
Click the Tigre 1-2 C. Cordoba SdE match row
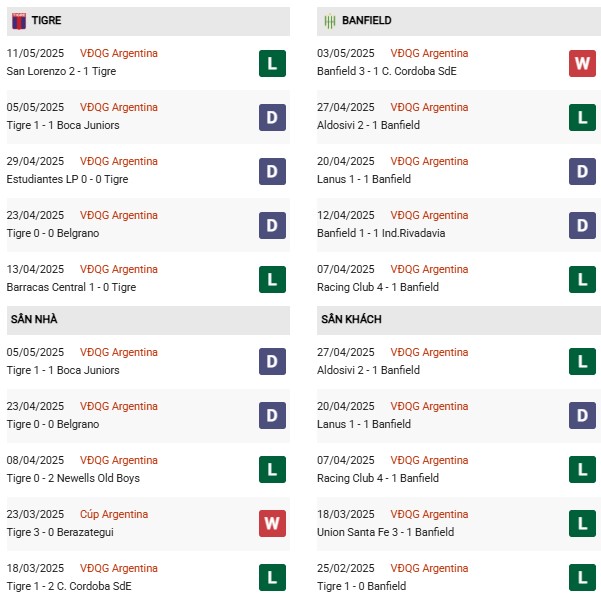pos(148,577)
